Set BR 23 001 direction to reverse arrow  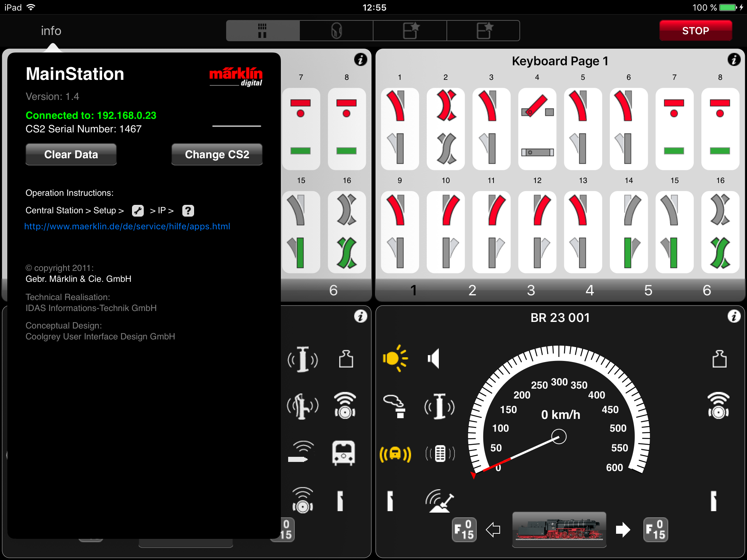tap(493, 530)
